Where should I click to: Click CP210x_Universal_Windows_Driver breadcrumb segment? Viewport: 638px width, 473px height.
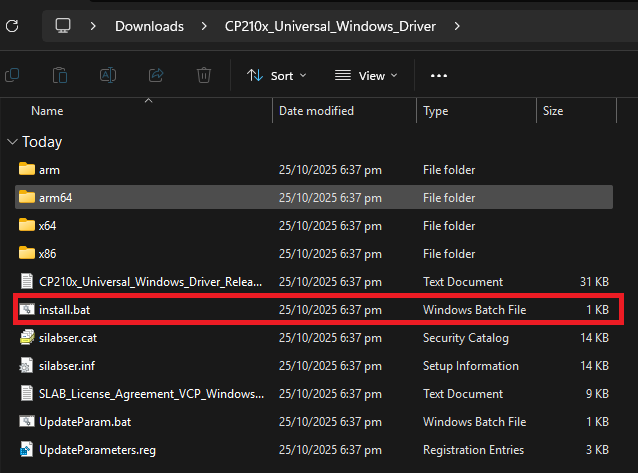click(330, 26)
